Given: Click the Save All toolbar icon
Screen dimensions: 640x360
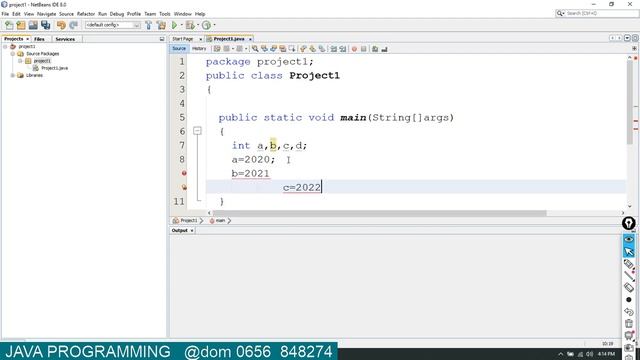Looking at the screenshot, I should tap(45, 25).
